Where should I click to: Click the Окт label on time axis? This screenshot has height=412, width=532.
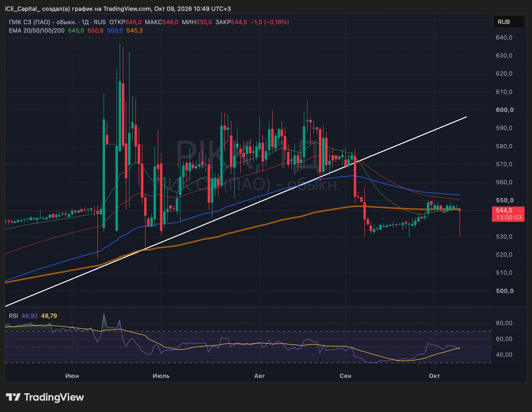tap(434, 376)
